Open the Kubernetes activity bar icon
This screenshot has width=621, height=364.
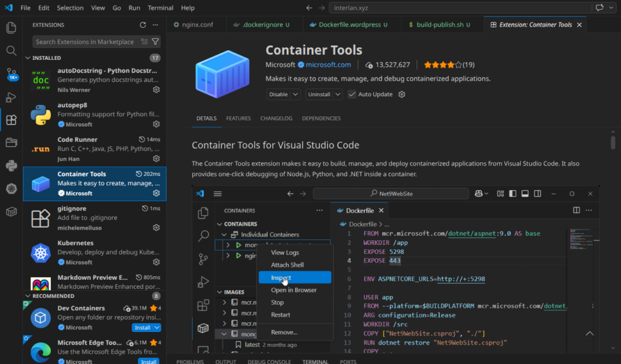tap(12, 189)
